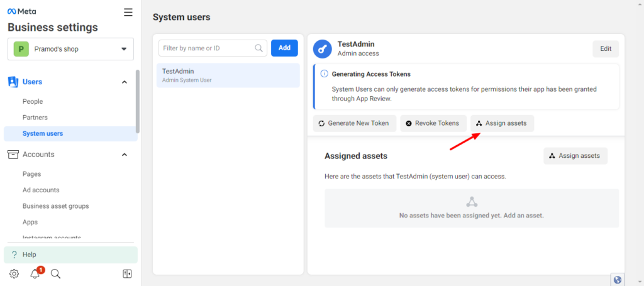Open notifications bell with badge
This screenshot has width=644, height=286.
point(35,273)
